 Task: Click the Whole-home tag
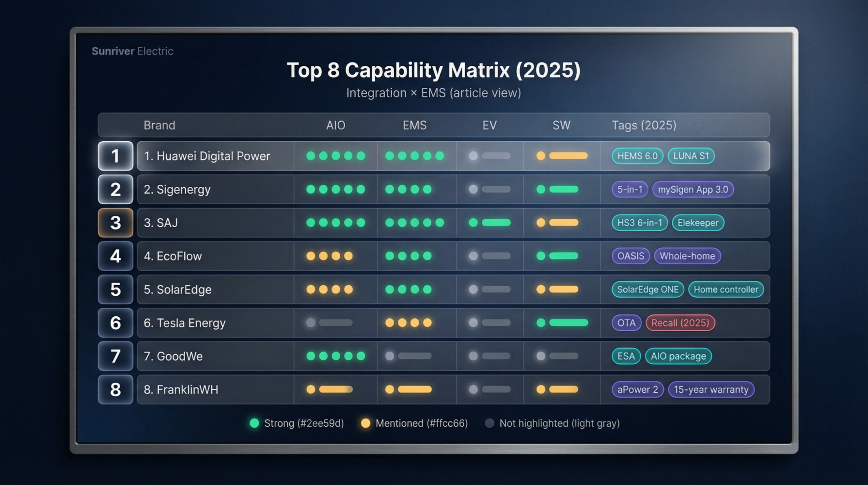coord(687,256)
